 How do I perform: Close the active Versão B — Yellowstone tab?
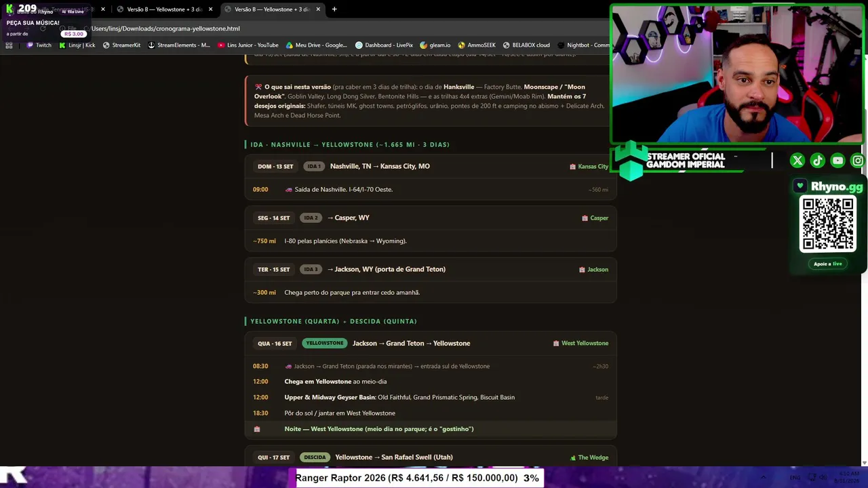tap(318, 9)
